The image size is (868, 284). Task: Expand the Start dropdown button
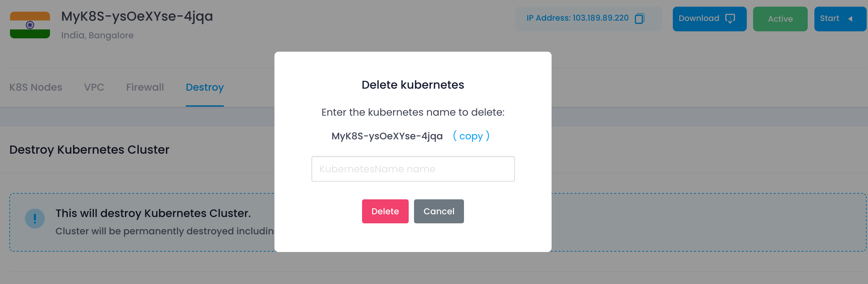pyautogui.click(x=840, y=19)
